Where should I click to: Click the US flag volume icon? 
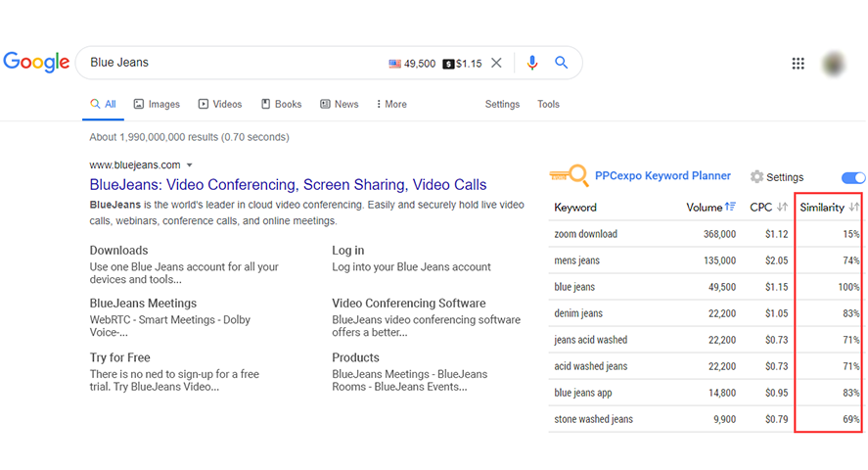(x=394, y=64)
